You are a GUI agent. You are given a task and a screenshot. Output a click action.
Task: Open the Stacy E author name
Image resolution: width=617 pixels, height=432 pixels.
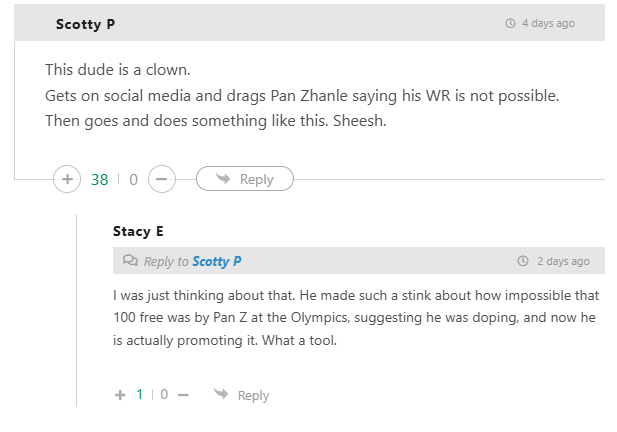pos(138,231)
